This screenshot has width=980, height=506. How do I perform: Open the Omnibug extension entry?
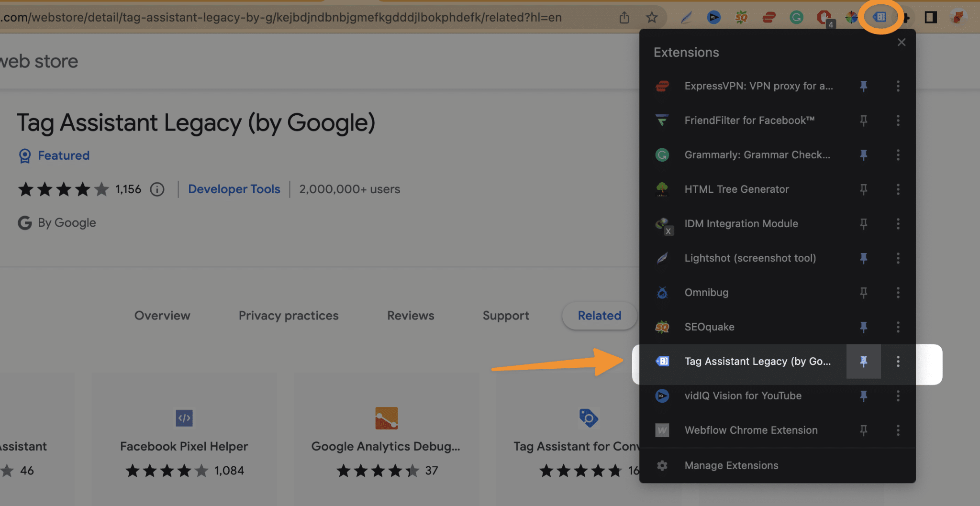coord(706,293)
